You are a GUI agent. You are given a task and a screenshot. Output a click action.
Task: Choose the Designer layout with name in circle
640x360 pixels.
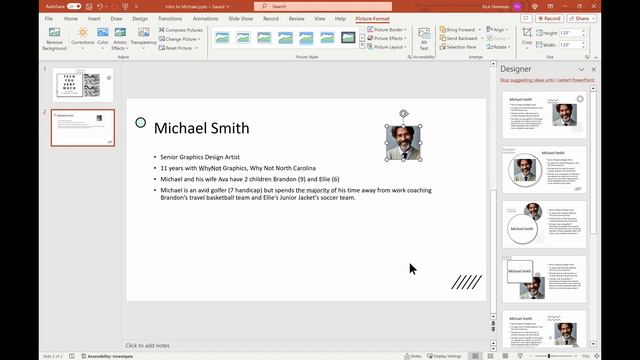pyautogui.click(x=544, y=224)
